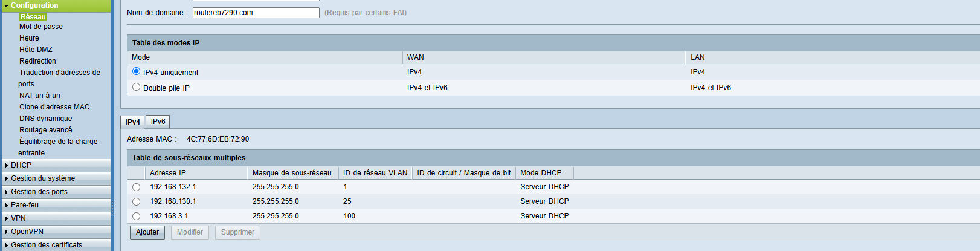
Task: Expand Gestion du système section
Action: click(42, 178)
